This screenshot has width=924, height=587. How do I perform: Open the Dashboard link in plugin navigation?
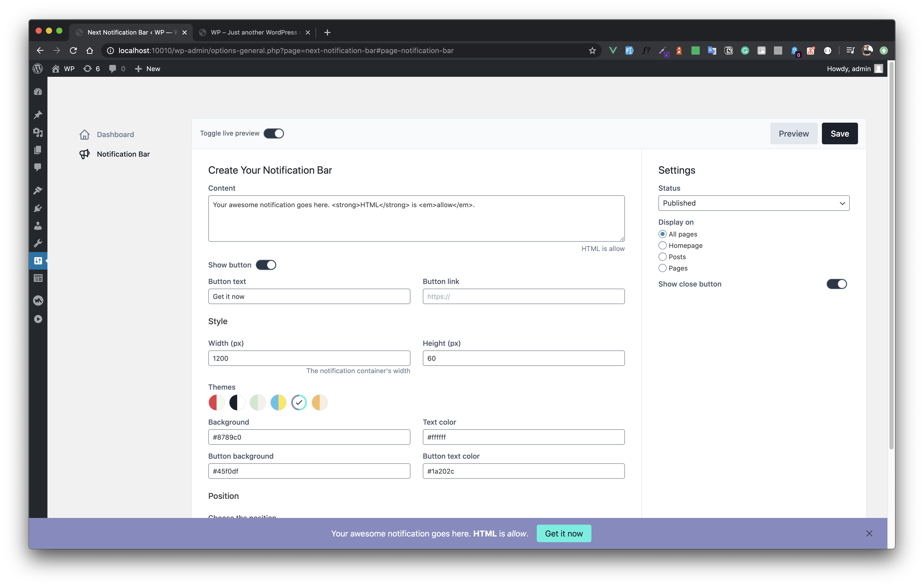point(107,135)
